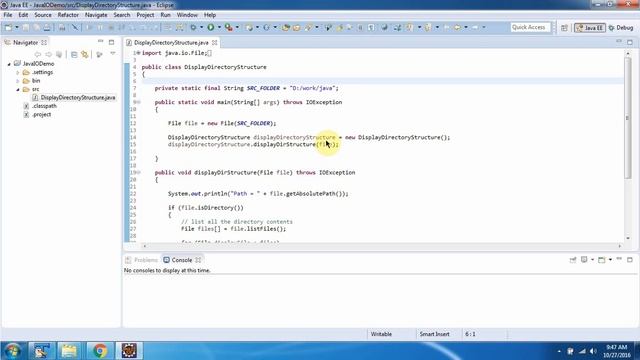Click the Open Type toolbar icon

pyautogui.click(x=286, y=27)
